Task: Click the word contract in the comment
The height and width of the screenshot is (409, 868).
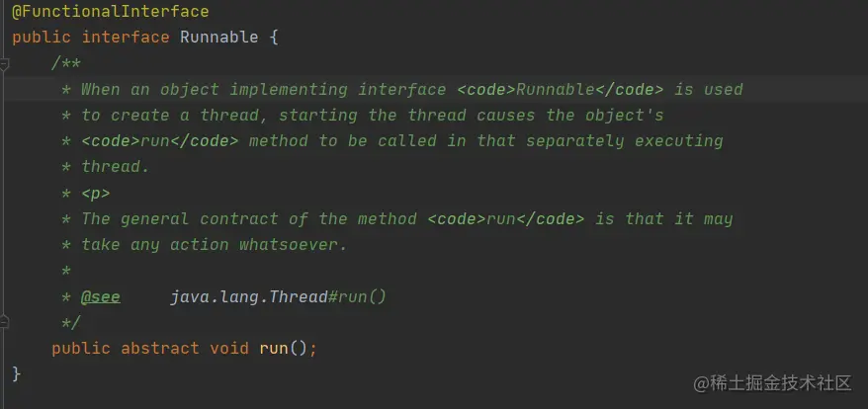Action: 239,219
